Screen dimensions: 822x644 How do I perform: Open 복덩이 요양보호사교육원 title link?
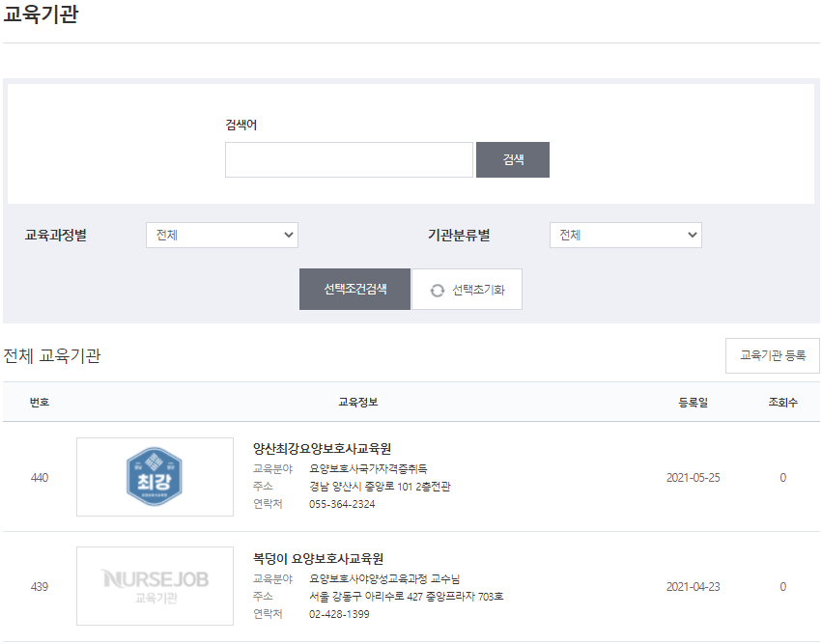[x=318, y=559]
